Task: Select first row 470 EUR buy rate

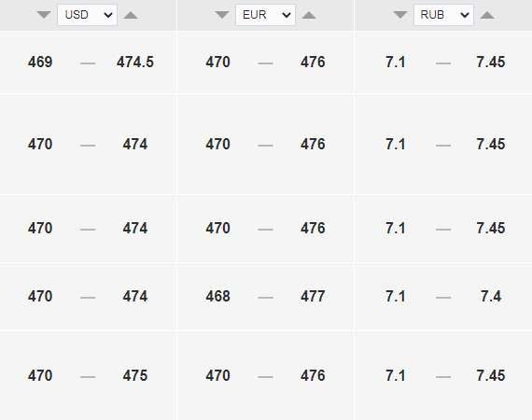Action: click(x=217, y=63)
